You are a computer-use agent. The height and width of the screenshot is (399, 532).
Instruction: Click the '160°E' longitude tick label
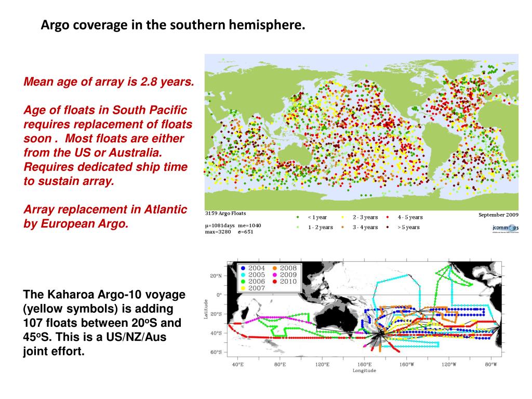coord(364,364)
